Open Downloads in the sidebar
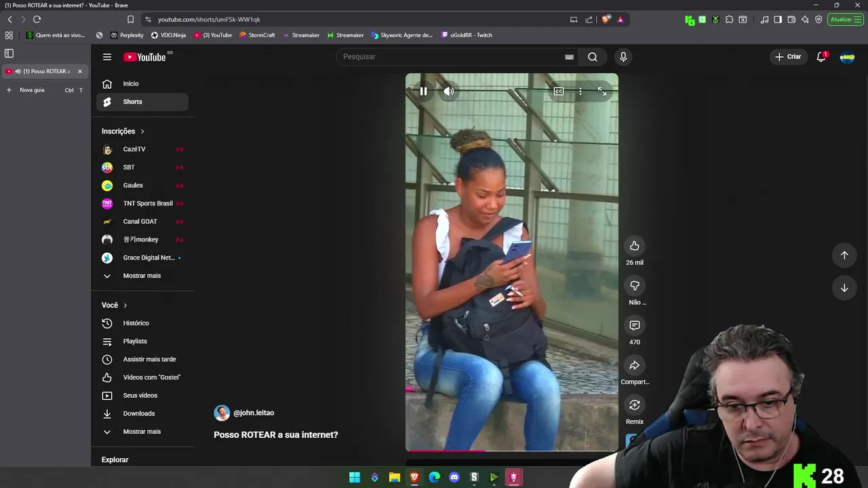868x488 pixels. click(x=142, y=413)
